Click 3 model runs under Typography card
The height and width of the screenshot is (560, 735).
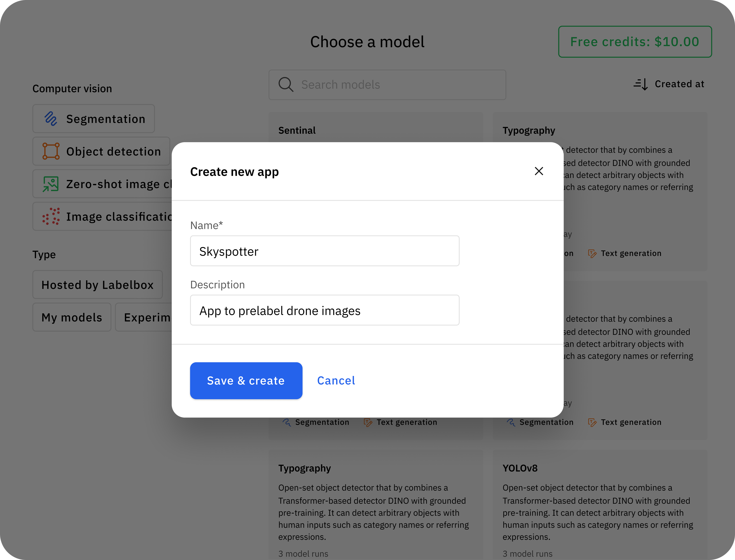(303, 554)
